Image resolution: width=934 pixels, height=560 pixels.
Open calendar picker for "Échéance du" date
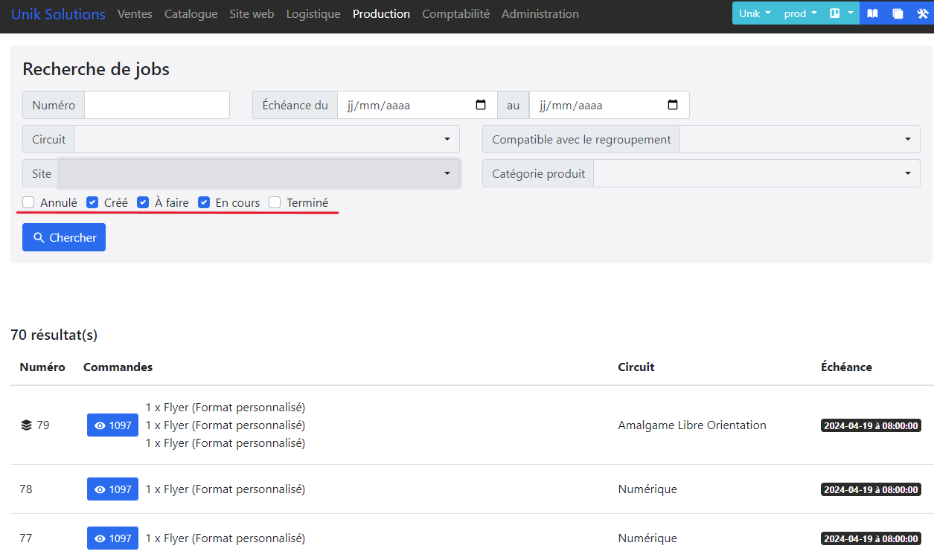click(x=481, y=105)
